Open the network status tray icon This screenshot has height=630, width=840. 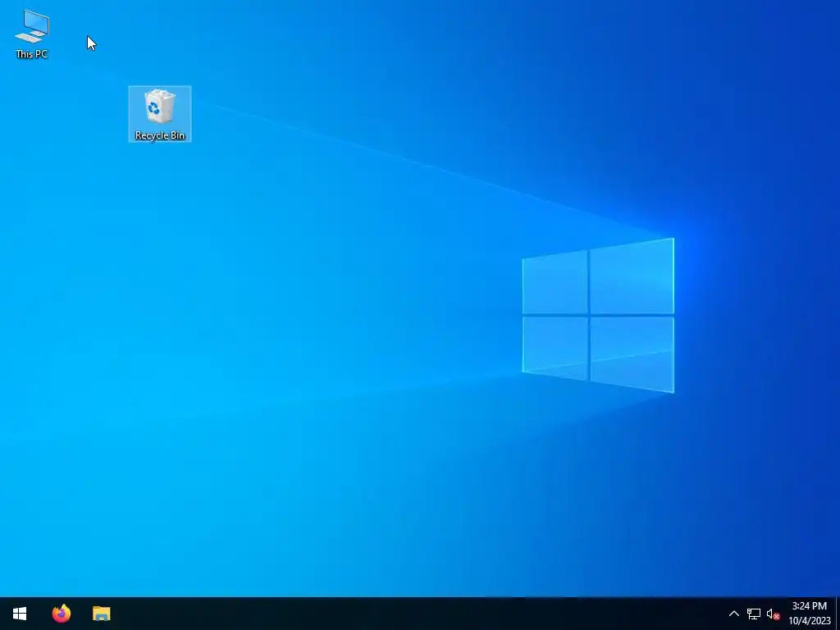(x=754, y=614)
